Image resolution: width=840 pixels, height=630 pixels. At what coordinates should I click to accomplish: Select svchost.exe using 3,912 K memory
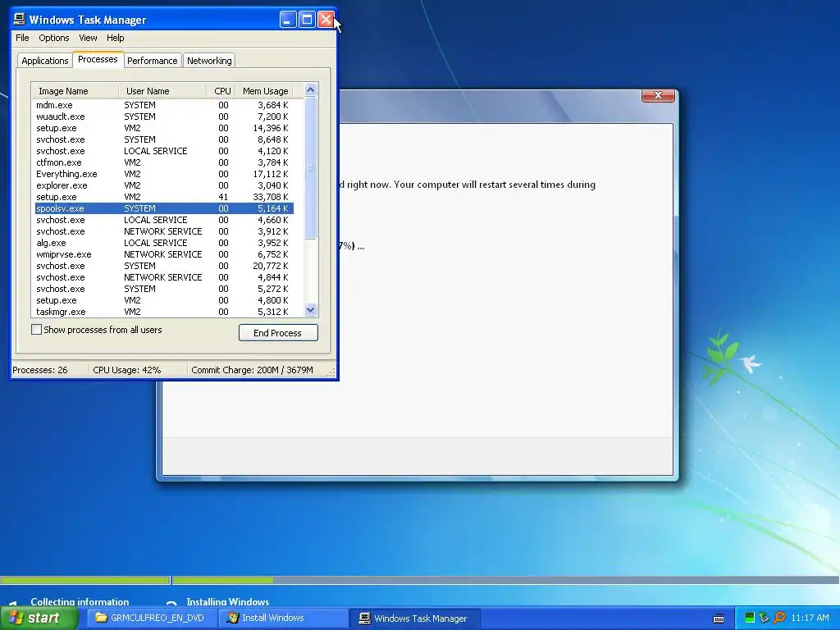(164, 231)
